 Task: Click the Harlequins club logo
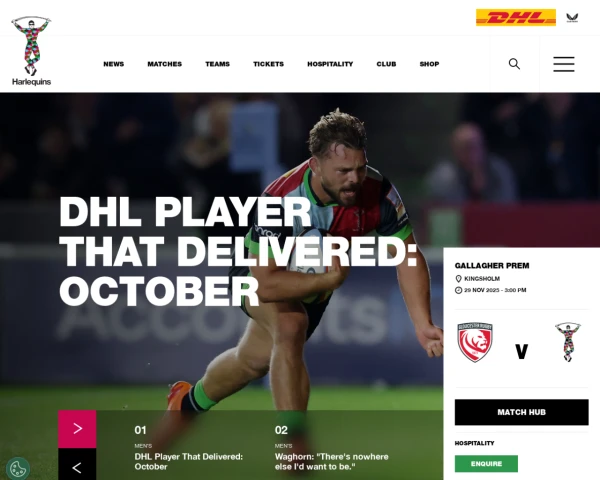click(31, 51)
